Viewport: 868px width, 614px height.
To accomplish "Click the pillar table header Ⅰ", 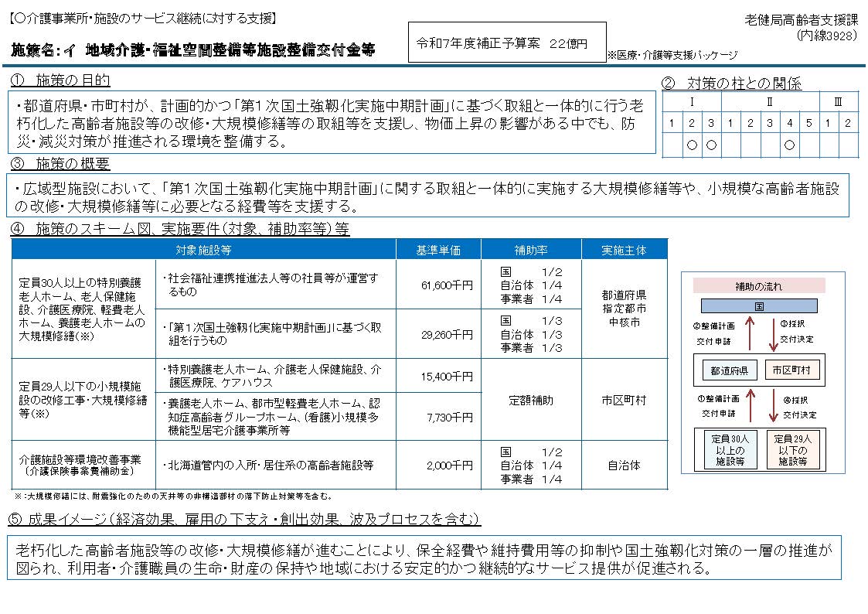I will coord(692,102).
